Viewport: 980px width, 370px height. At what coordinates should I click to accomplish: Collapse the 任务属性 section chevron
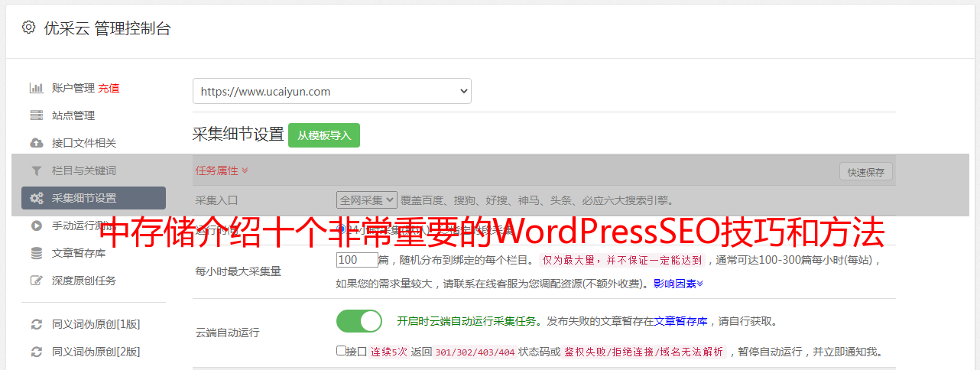tap(245, 170)
